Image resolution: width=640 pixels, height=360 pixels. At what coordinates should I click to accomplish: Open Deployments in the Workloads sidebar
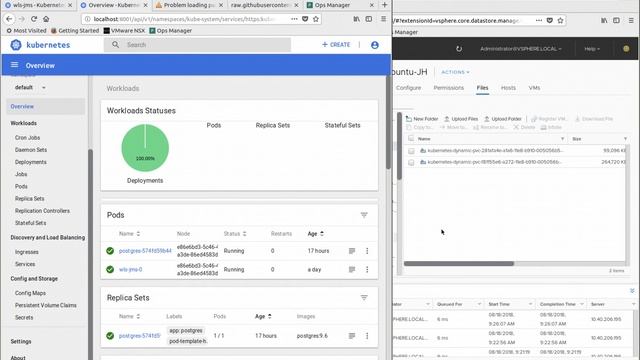[31, 162]
